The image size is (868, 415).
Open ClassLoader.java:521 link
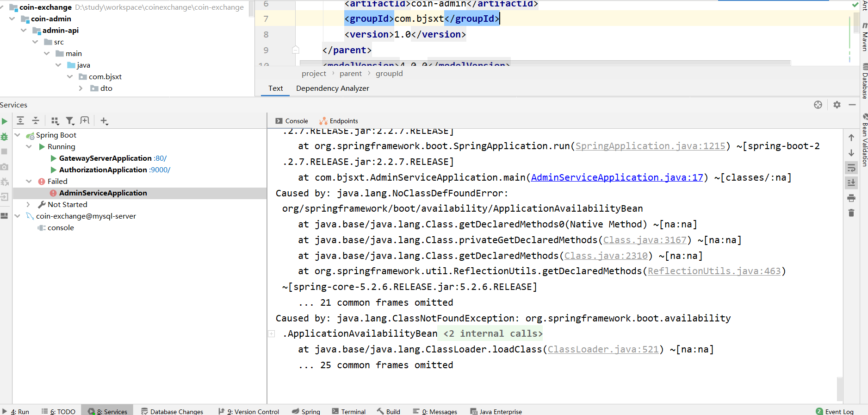point(603,349)
